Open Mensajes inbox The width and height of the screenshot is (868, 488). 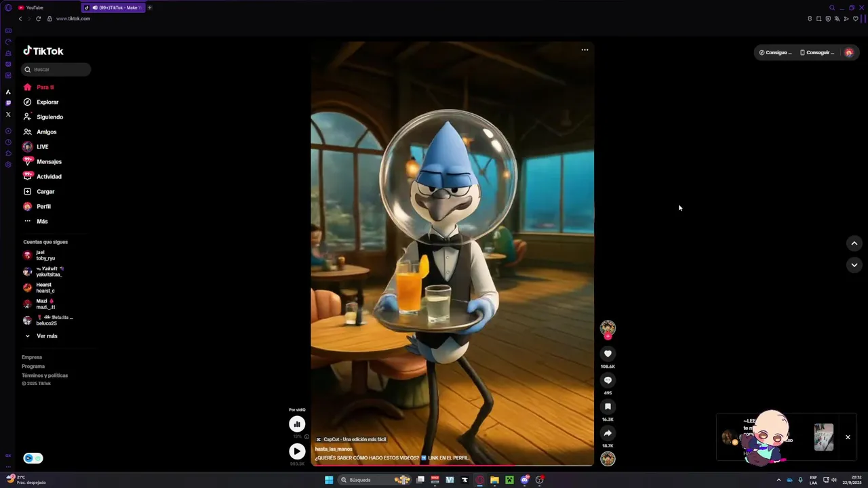click(x=43, y=162)
